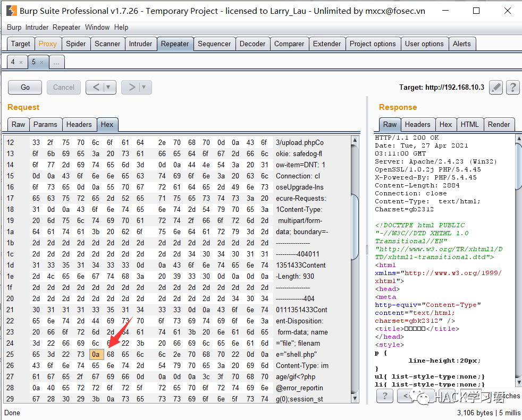Close Repeater tab 5 with its x
The width and height of the screenshot is (522, 420).
click(41, 62)
